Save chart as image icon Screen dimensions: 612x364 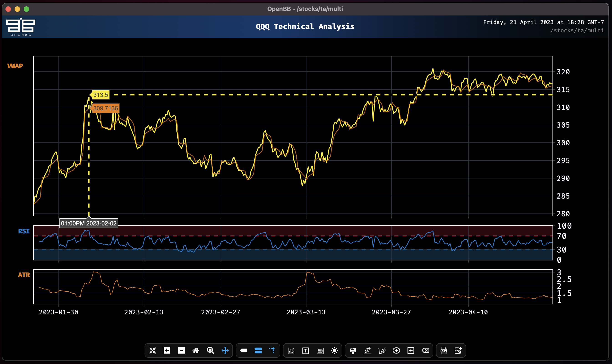(x=458, y=351)
